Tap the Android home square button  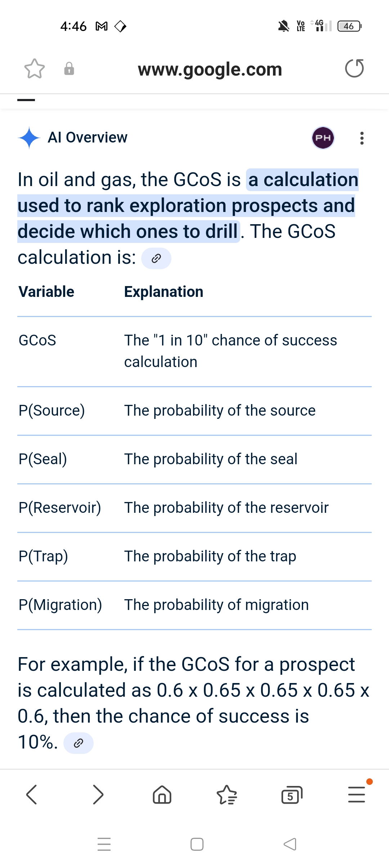tap(197, 844)
